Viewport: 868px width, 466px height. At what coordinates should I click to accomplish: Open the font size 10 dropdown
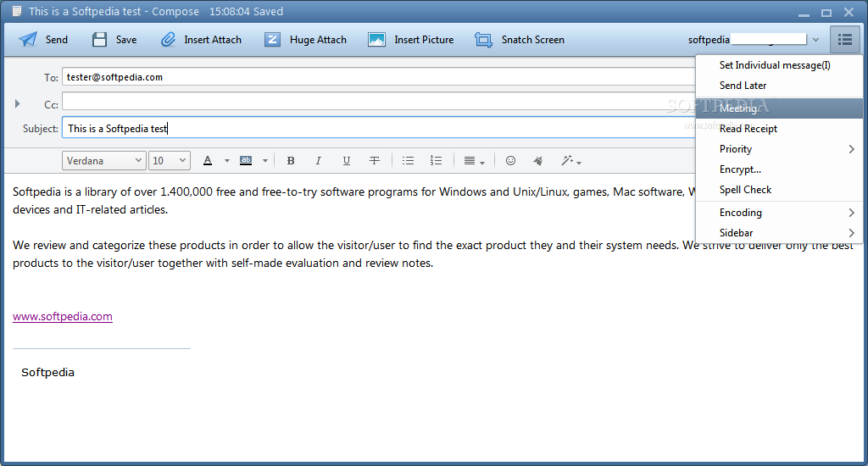[170, 160]
